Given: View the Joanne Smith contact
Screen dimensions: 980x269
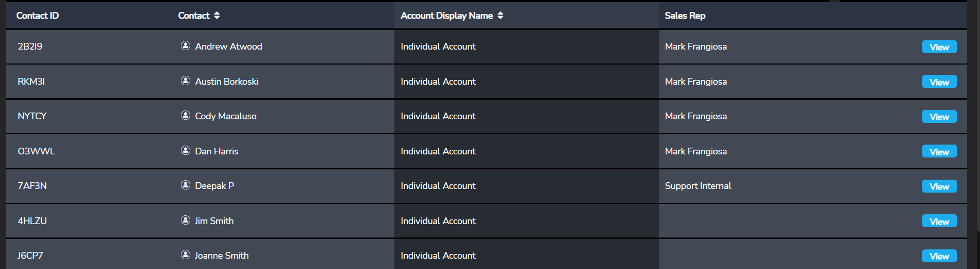Looking at the screenshot, I should click(939, 256).
